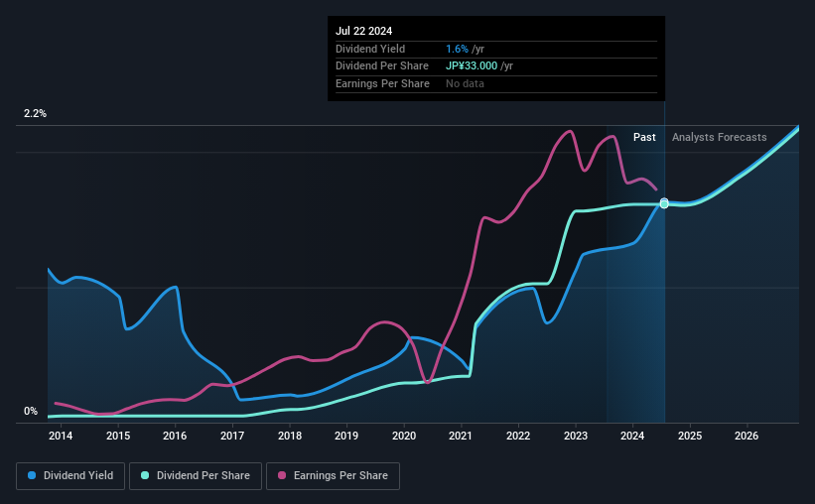Image resolution: width=815 pixels, height=504 pixels.
Task: Click the 1.6% dividend yield value
Action: [x=457, y=49]
